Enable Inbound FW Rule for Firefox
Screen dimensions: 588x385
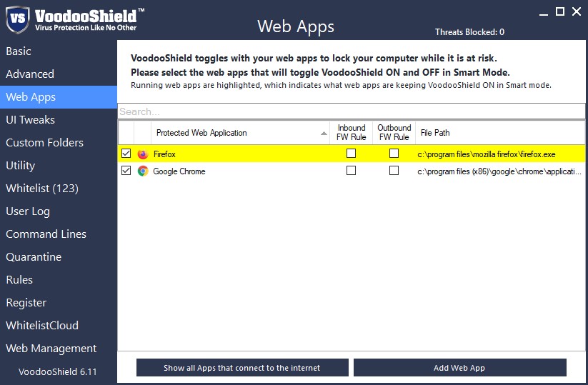[x=351, y=154]
